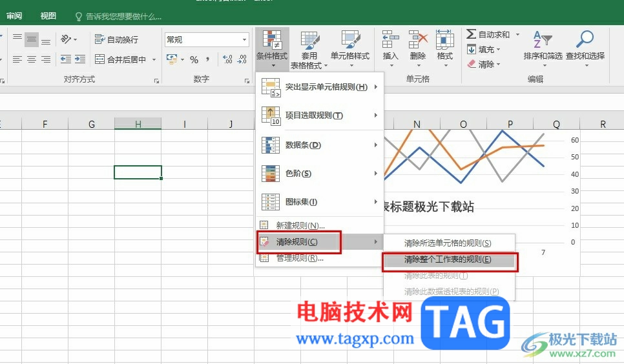Viewport: 624px width, 364px height.
Task: Click Format as Table icon
Action: (309, 40)
